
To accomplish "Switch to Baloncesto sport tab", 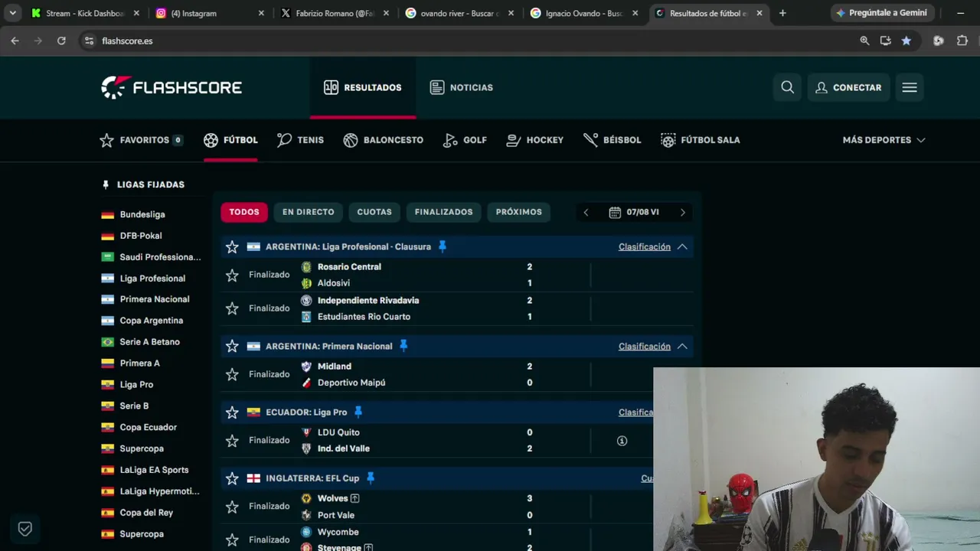I will click(x=383, y=140).
